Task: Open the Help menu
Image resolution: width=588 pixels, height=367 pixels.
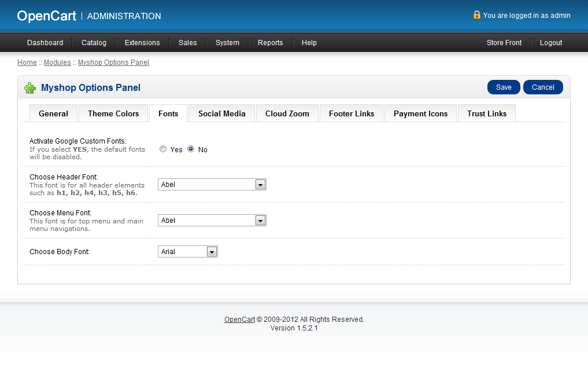Action: tap(309, 43)
